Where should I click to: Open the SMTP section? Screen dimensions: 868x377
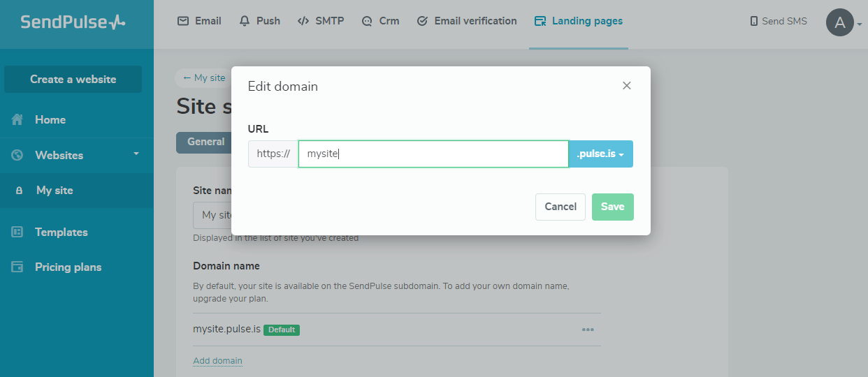click(x=321, y=21)
